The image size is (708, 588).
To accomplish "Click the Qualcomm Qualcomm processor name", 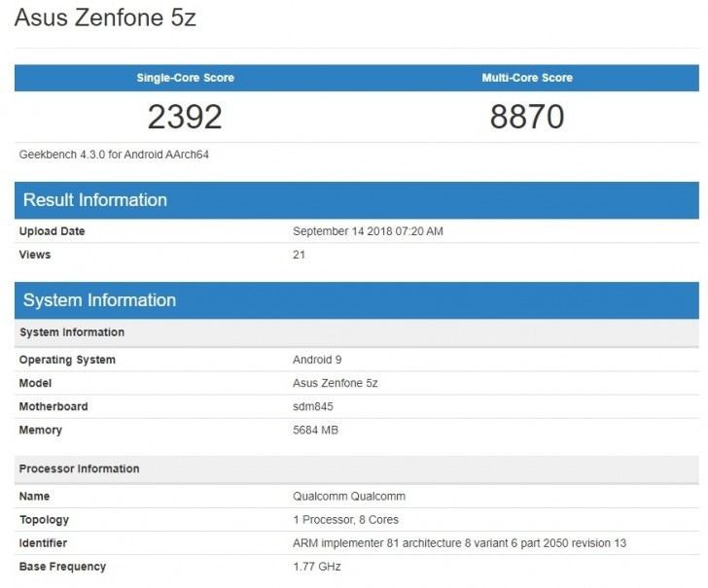I will 349,497.
